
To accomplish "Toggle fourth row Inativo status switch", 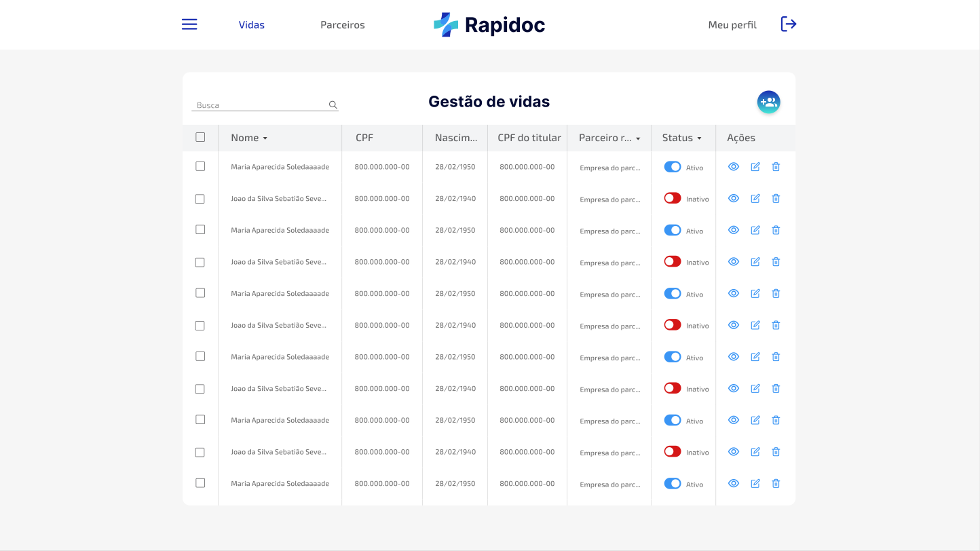I will pyautogui.click(x=673, y=261).
